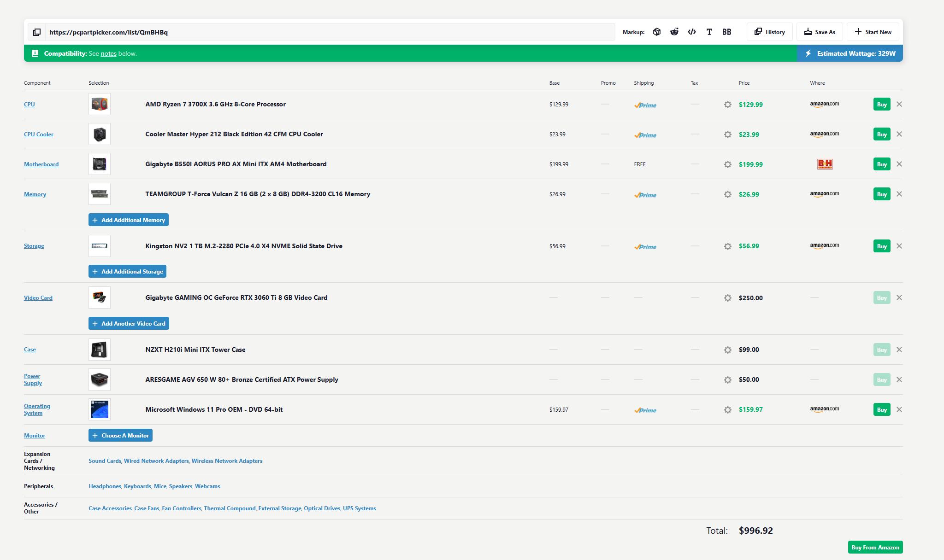Open settings gear for Gigabyte B550I motherboard row

click(728, 164)
